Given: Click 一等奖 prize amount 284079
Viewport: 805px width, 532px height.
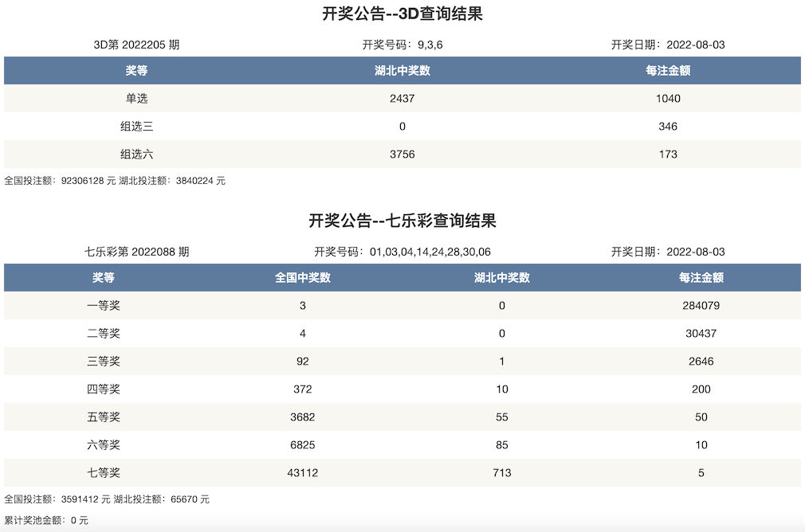Looking at the screenshot, I should [x=701, y=306].
